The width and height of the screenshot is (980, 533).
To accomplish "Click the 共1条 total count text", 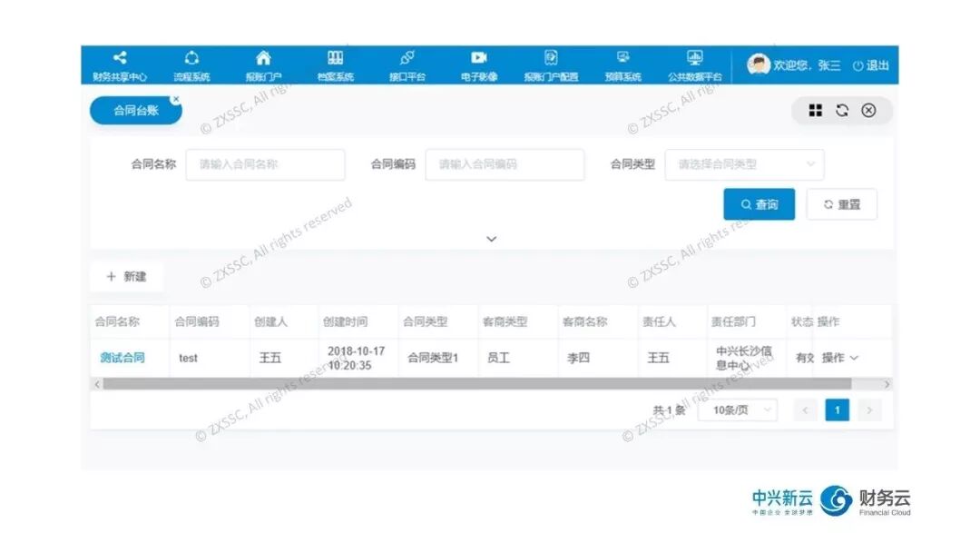I will point(670,410).
